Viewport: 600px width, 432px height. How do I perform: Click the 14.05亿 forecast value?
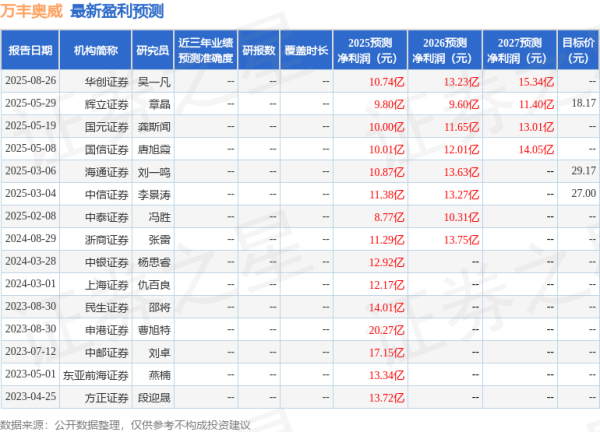pyautogui.click(x=536, y=150)
